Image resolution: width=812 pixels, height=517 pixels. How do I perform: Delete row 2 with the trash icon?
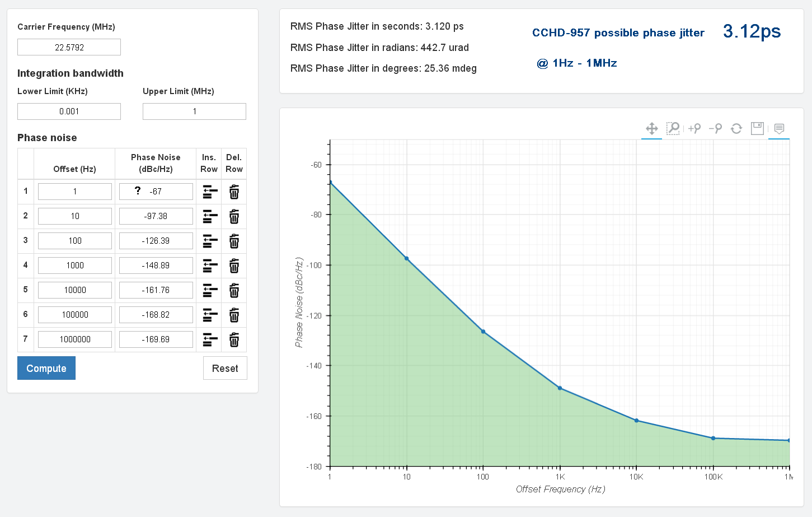[234, 217]
